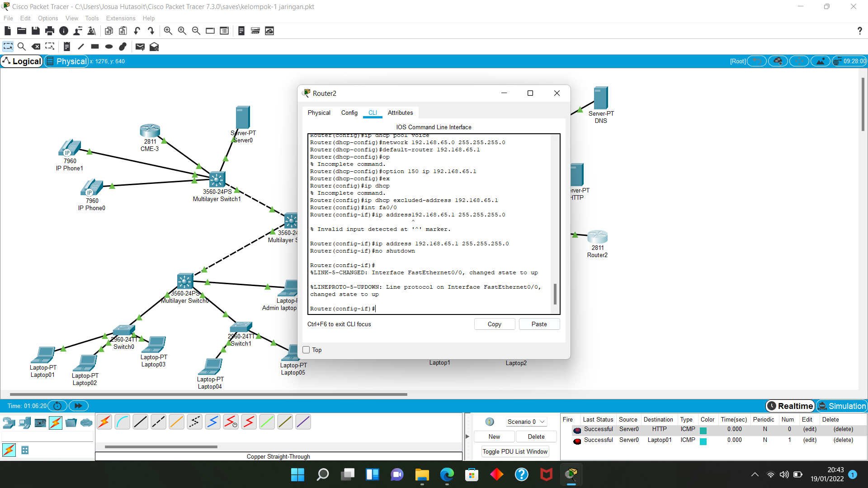Choose the Copper Straight-Through cable
This screenshot has height=488, width=868.
[140, 422]
